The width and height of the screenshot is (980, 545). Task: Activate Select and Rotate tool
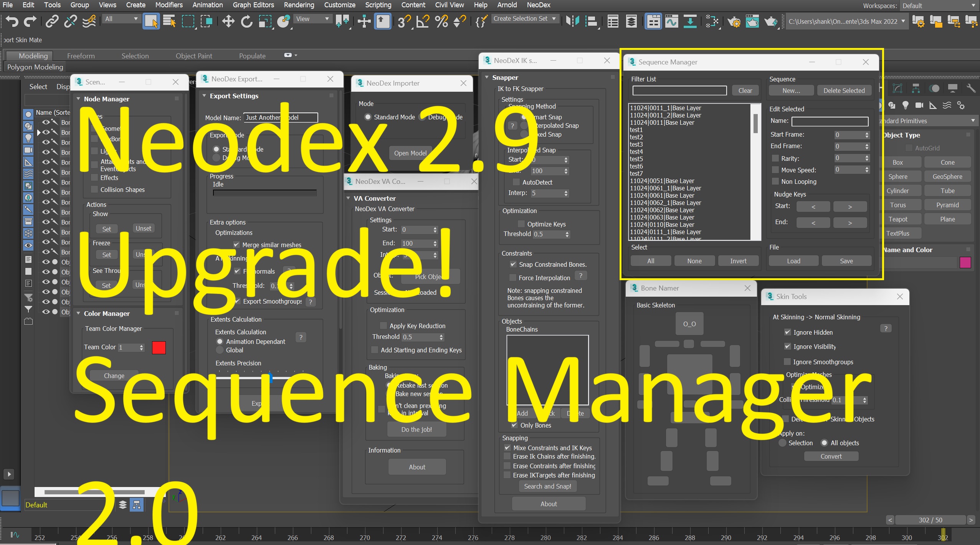[246, 21]
